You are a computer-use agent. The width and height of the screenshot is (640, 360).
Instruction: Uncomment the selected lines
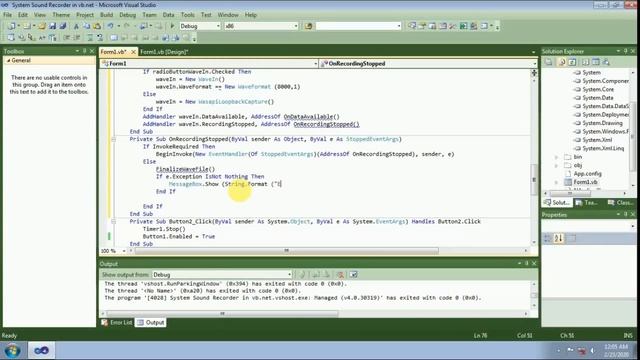[x=100, y=38]
